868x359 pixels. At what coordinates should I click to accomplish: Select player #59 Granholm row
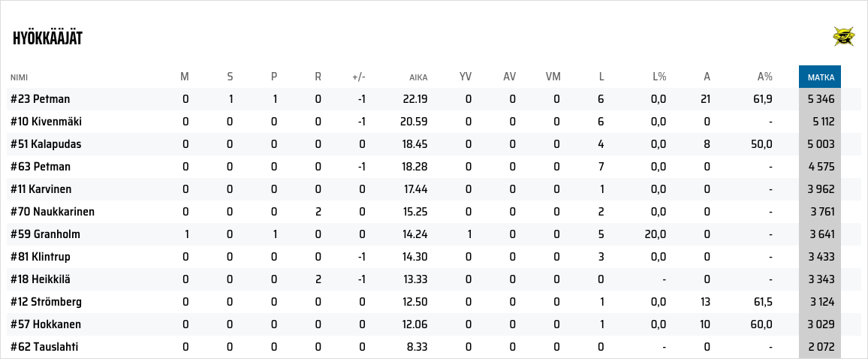45,234
